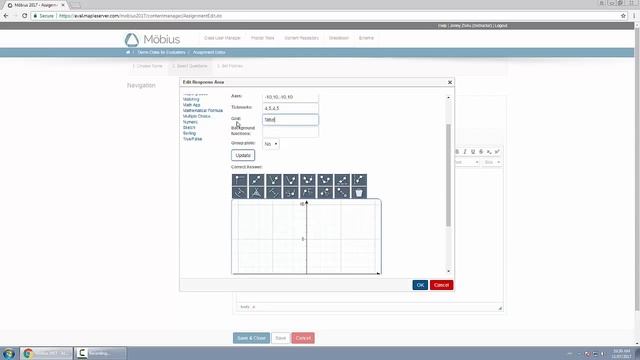Cancel the Edit Response Area dialog
The width and height of the screenshot is (640, 360).
(x=441, y=285)
